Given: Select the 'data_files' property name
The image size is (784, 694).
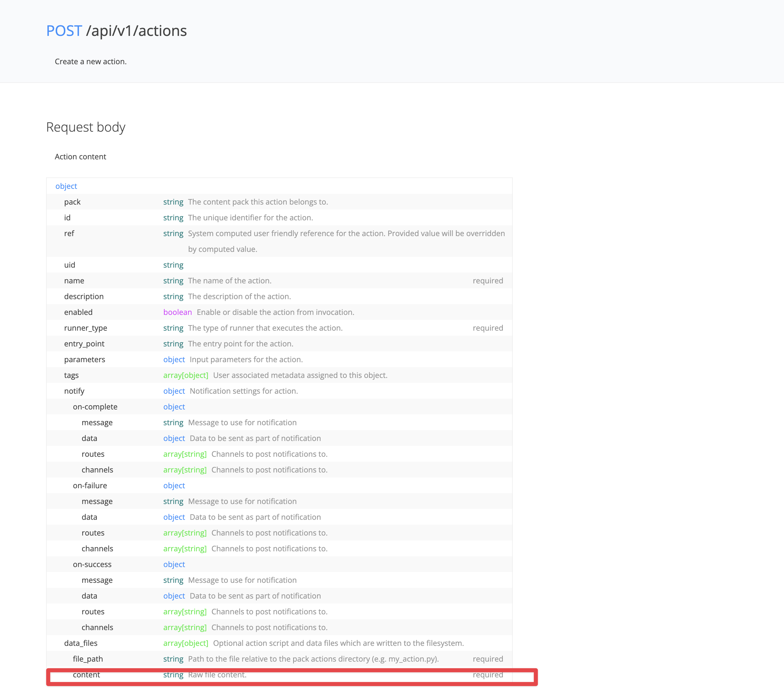Looking at the screenshot, I should [x=80, y=643].
